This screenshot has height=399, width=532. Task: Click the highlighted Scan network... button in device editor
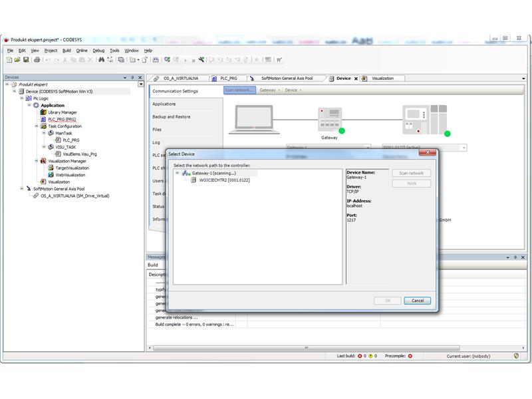pyautogui.click(x=239, y=90)
